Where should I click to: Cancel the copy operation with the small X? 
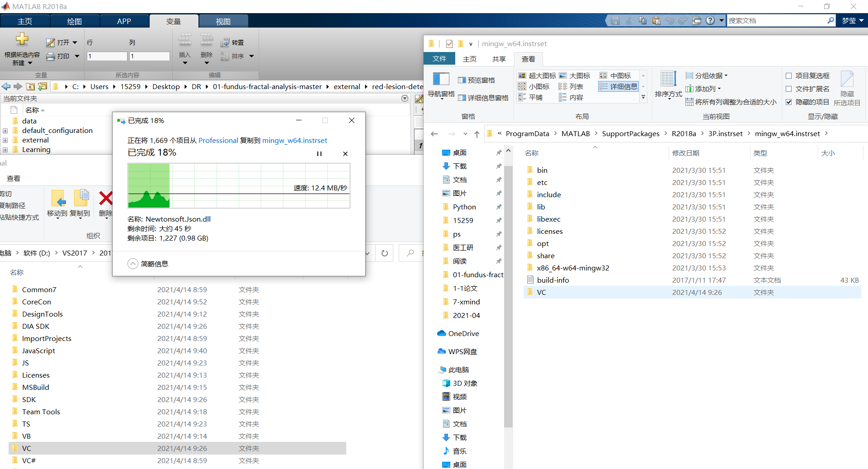coord(345,154)
